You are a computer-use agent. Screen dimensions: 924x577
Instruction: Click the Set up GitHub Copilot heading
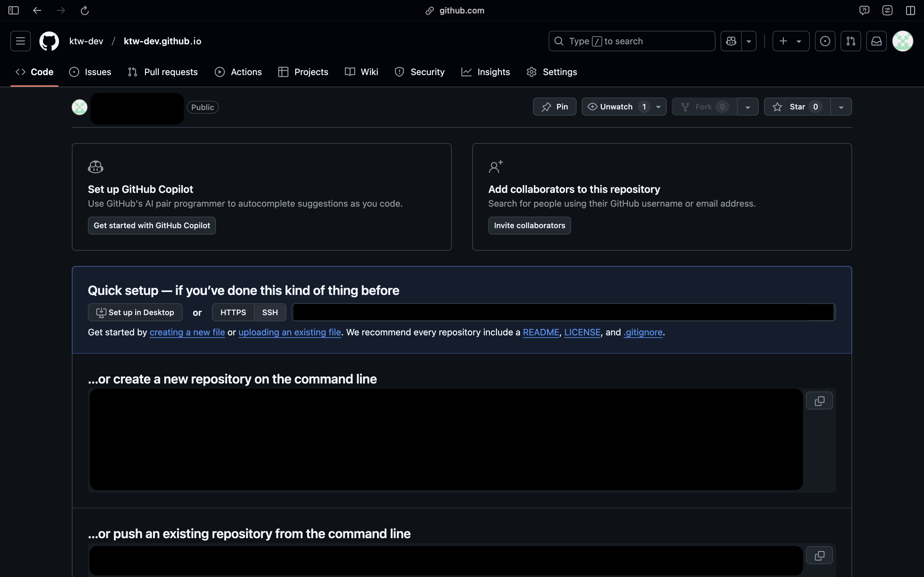click(141, 189)
